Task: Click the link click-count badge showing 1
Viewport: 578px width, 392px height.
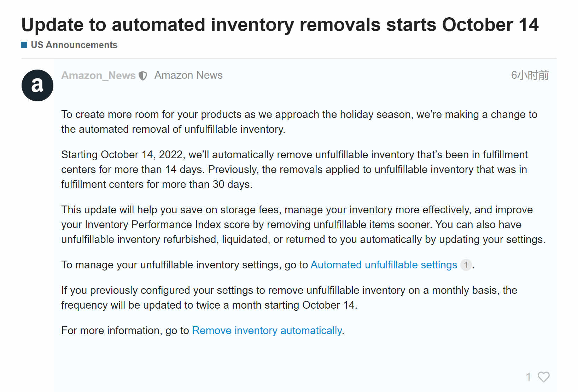Action: 466,265
